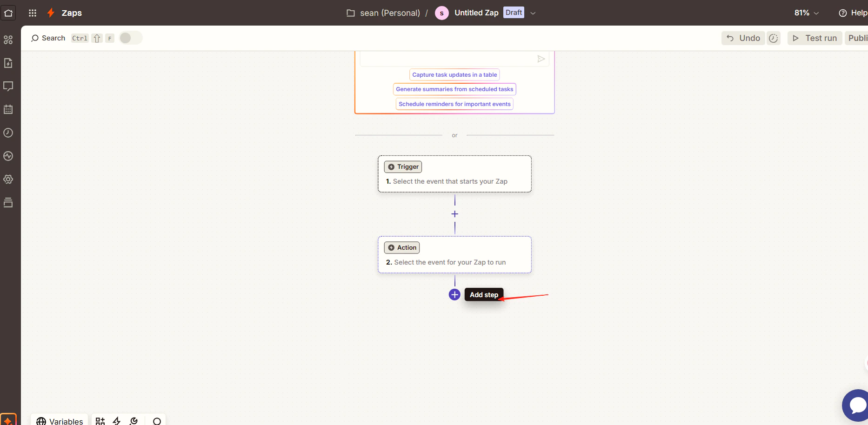Open the Variables panel button
868x425 pixels.
coord(60,420)
